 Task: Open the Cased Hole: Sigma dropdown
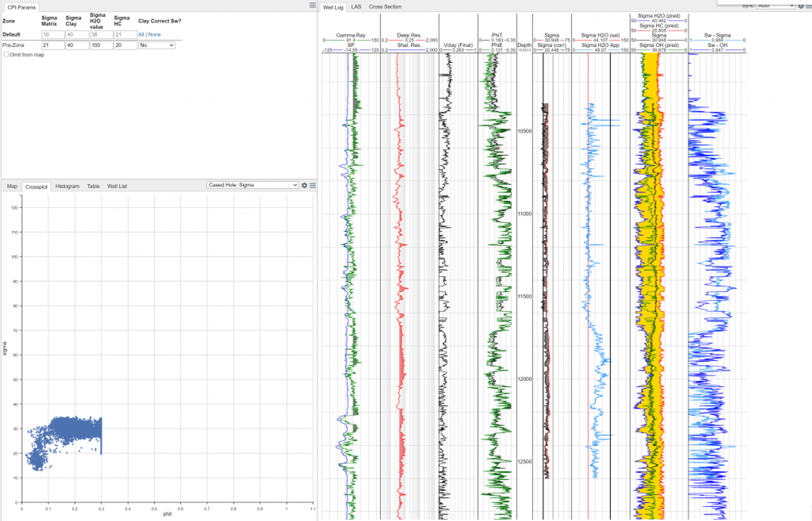coord(253,185)
